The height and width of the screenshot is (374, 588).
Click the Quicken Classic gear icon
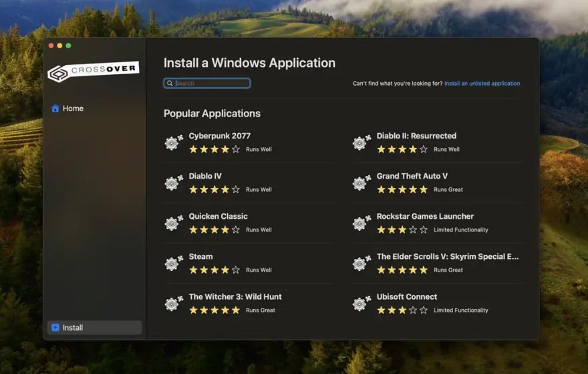(x=174, y=223)
